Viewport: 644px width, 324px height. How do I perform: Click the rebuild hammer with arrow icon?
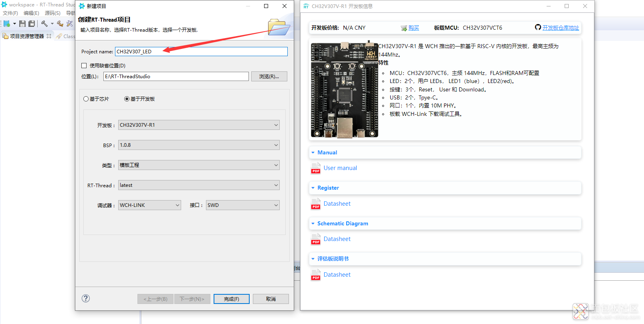(60, 24)
